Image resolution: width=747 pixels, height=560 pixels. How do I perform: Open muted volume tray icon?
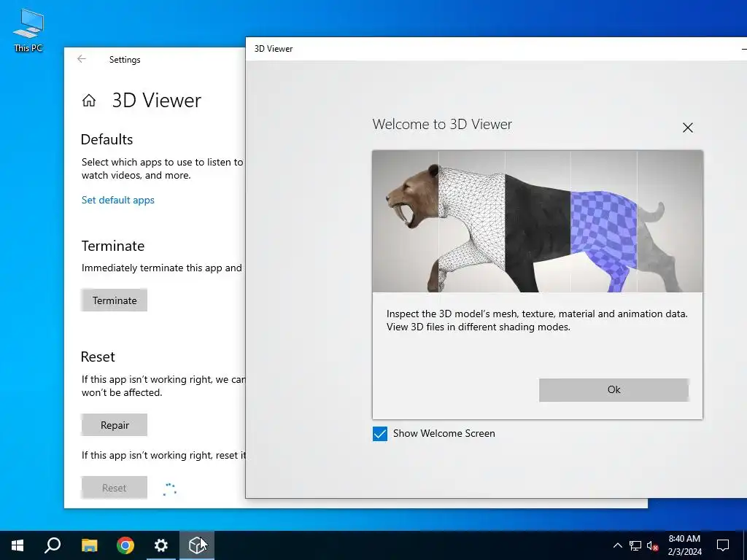[x=653, y=545]
